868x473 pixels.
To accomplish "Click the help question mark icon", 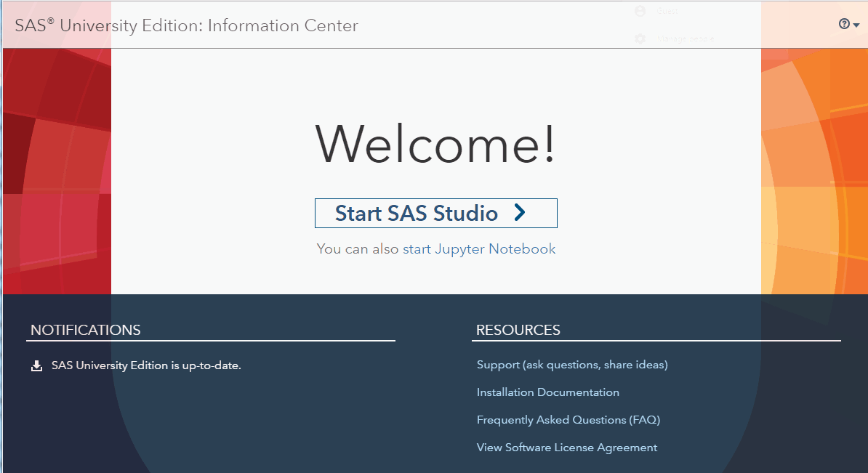I will 843,24.
